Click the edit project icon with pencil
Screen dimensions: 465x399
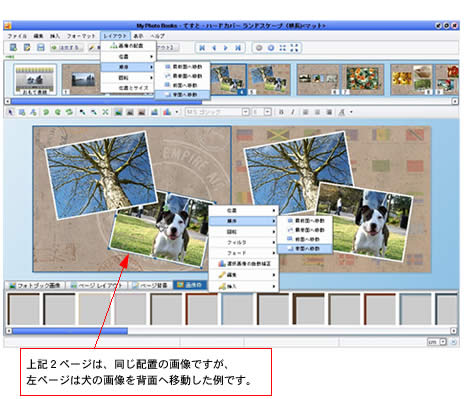point(27,48)
